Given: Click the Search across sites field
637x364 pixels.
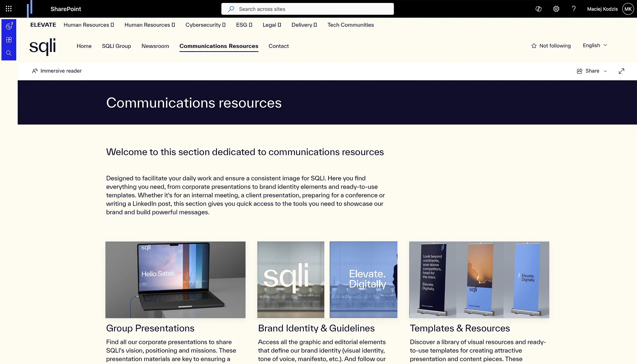Looking at the screenshot, I should (307, 9).
